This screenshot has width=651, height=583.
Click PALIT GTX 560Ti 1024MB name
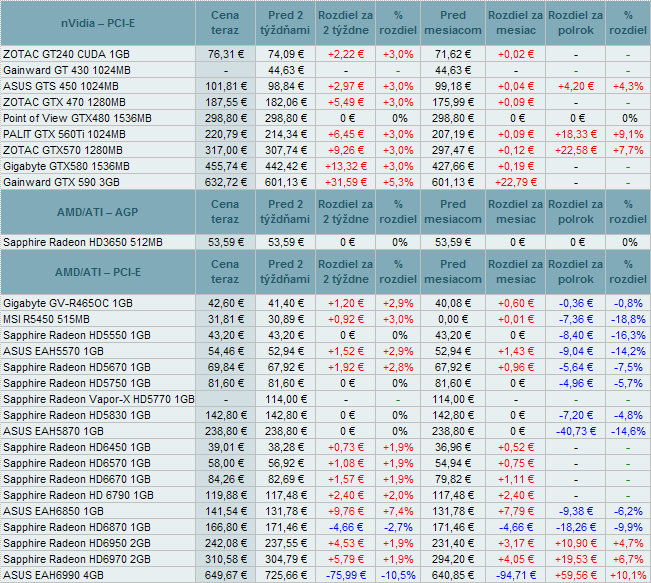pos(64,135)
